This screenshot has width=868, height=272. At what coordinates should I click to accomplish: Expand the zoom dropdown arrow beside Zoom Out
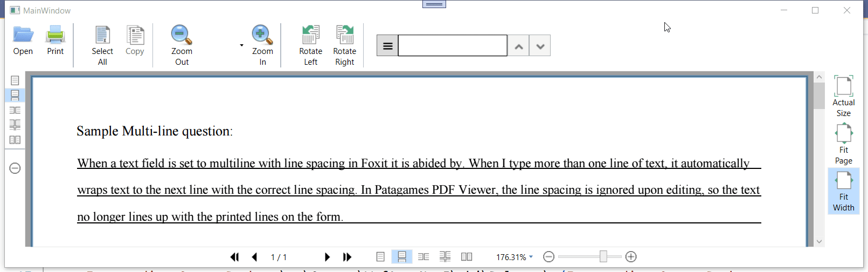coord(241,45)
